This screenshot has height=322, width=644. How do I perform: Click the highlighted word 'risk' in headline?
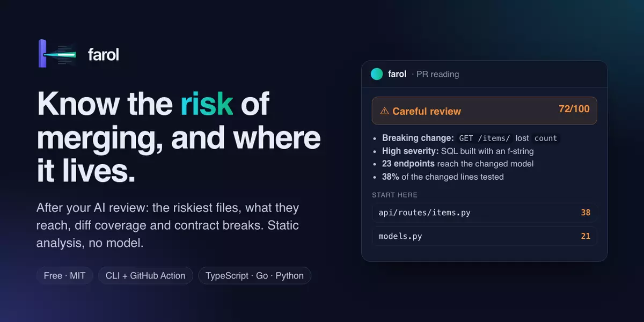(x=207, y=104)
